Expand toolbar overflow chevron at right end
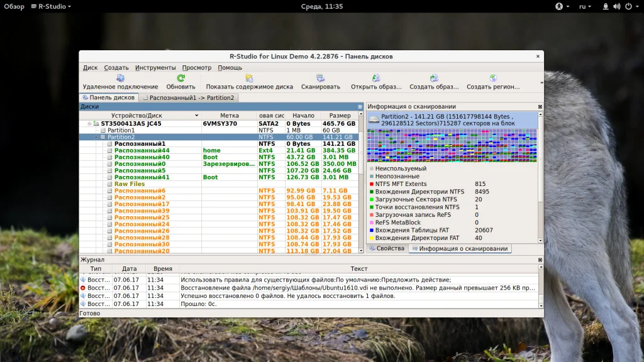The height and width of the screenshot is (362, 644). pos(541,82)
